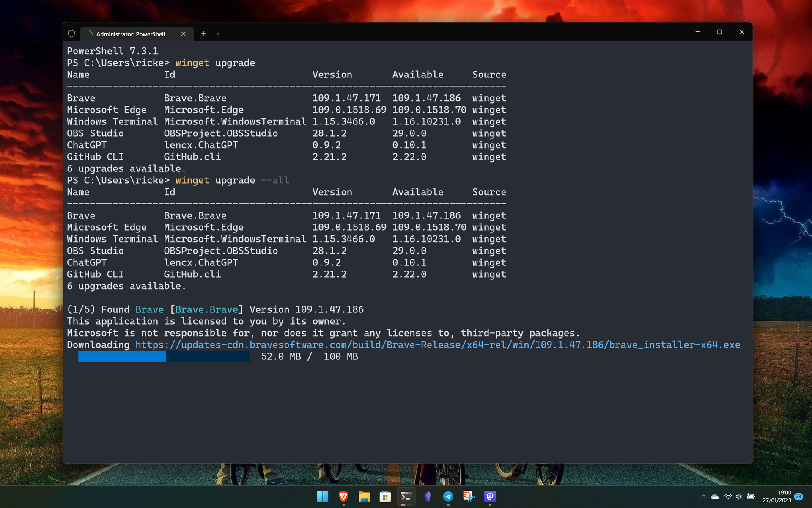Image resolution: width=812 pixels, height=508 pixels.
Task: Create a new Terminal tab with the plus button
Action: click(x=203, y=33)
